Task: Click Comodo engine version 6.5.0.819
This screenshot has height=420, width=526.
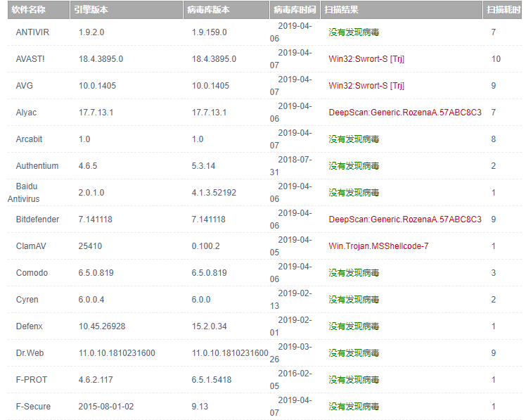Action: 96,273
